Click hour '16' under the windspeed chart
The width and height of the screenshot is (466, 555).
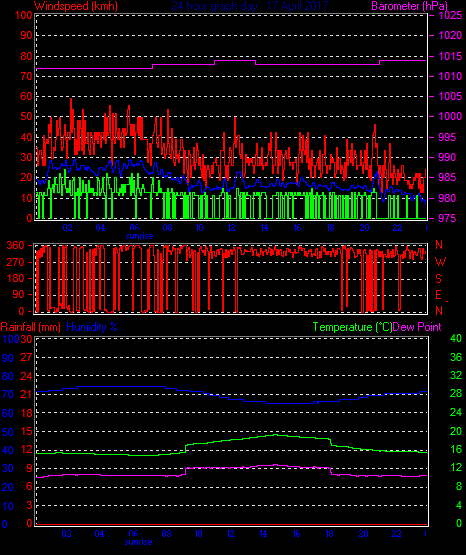pyautogui.click(x=297, y=228)
